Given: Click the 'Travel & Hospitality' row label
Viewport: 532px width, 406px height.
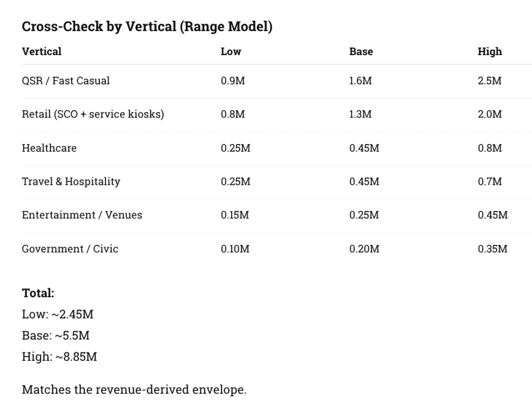Looking at the screenshot, I should 71,181.
